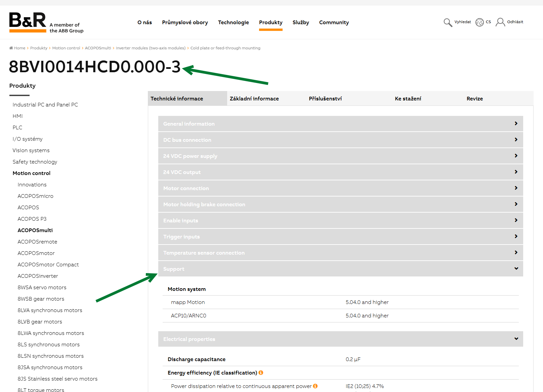Switch to the Revize tab

474,98
